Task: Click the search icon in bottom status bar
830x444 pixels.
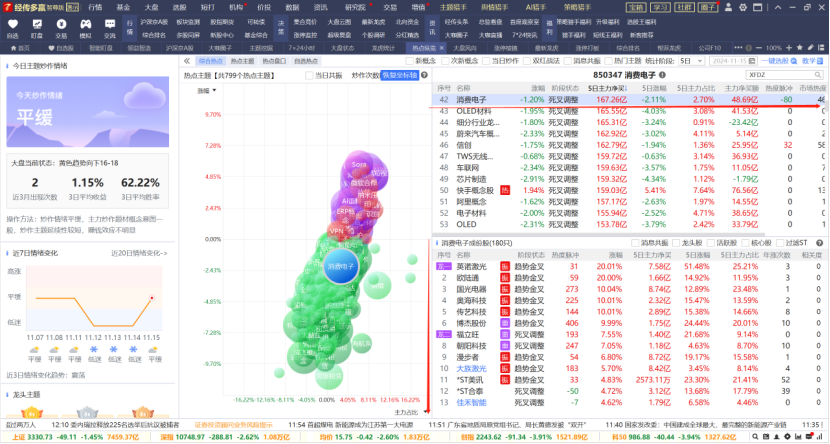Action: [x=755, y=437]
